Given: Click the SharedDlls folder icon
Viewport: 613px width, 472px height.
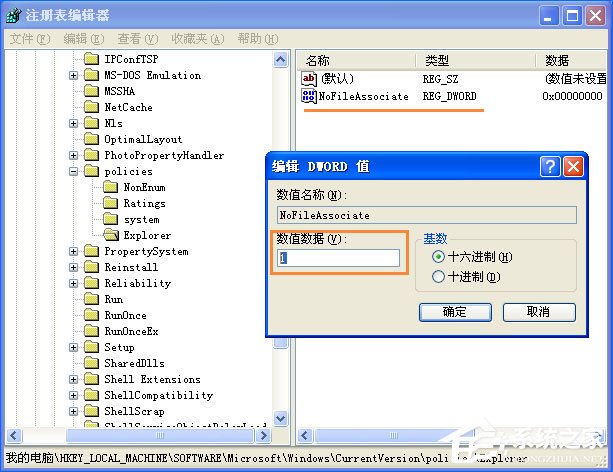Looking at the screenshot, I should [x=91, y=363].
